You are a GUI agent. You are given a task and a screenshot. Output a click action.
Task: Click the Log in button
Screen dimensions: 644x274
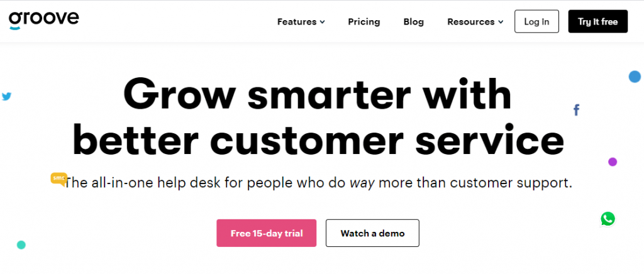[x=536, y=21]
